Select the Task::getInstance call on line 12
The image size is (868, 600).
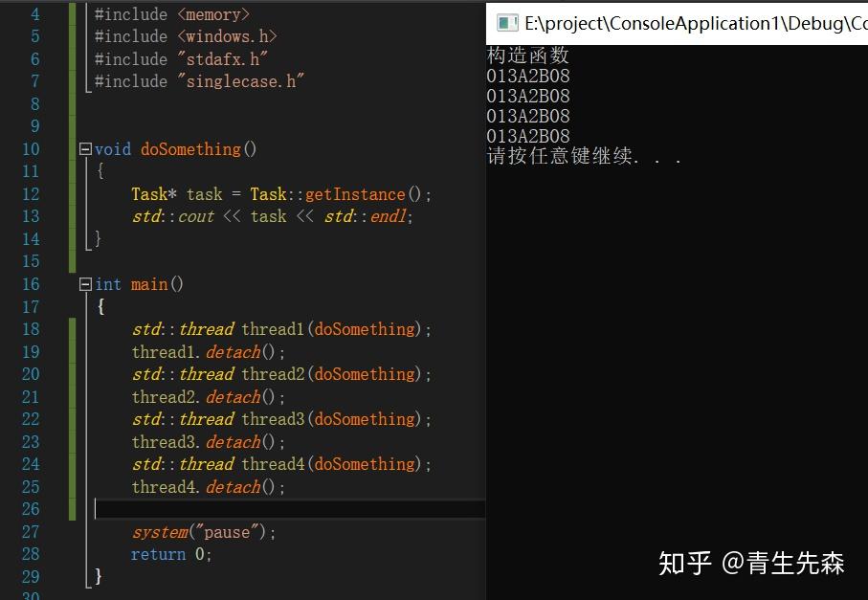point(330,194)
